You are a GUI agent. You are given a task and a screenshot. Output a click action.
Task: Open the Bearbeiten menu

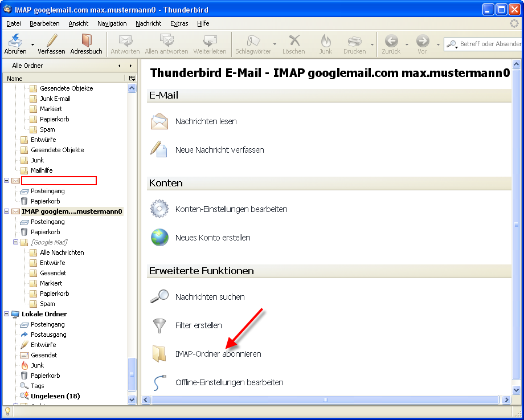click(44, 23)
